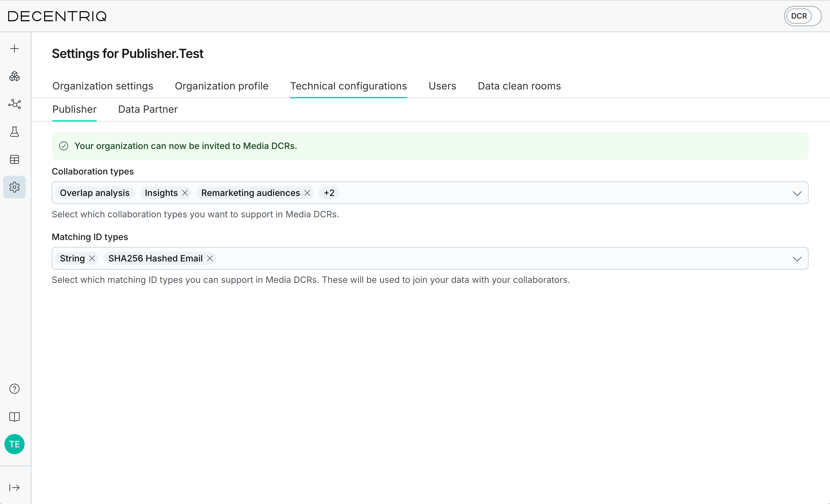
Task: Select the Publisher sub-tab
Action: click(74, 109)
